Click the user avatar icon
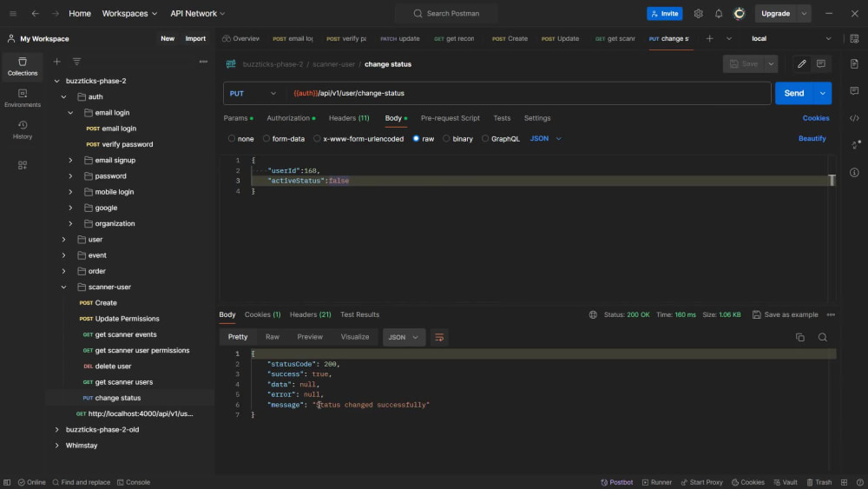 tap(739, 13)
